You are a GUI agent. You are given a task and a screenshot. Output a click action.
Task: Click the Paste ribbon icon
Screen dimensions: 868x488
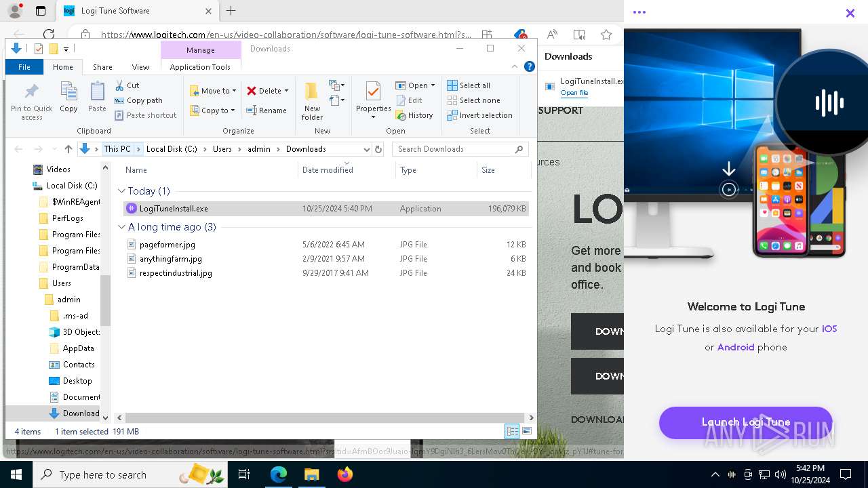pos(97,98)
